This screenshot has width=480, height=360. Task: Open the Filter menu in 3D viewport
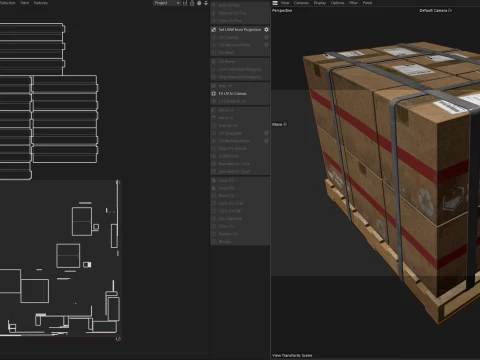click(x=353, y=3)
